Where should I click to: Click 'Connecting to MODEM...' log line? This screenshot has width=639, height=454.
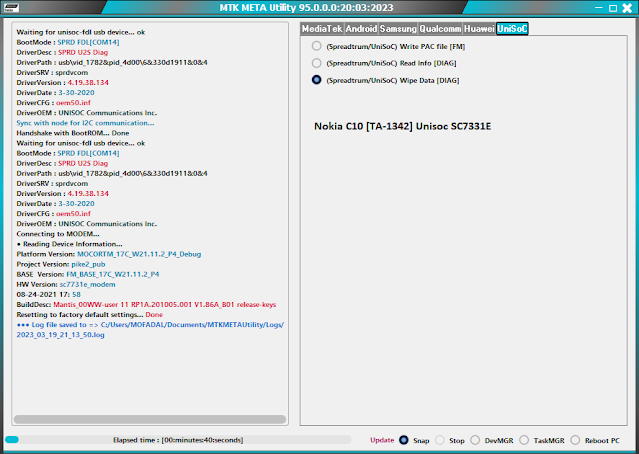(57, 234)
